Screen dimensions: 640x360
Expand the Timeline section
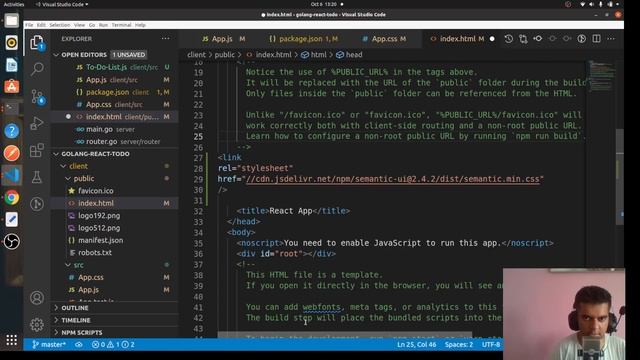click(x=114, y=320)
